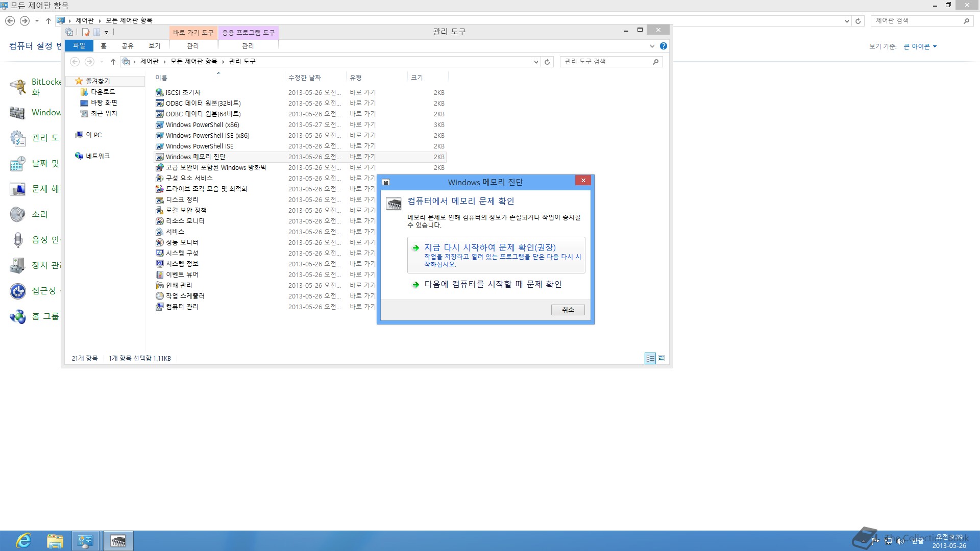This screenshot has height=551, width=980.
Task: Select the 디스크 정리 icon
Action: pos(159,199)
